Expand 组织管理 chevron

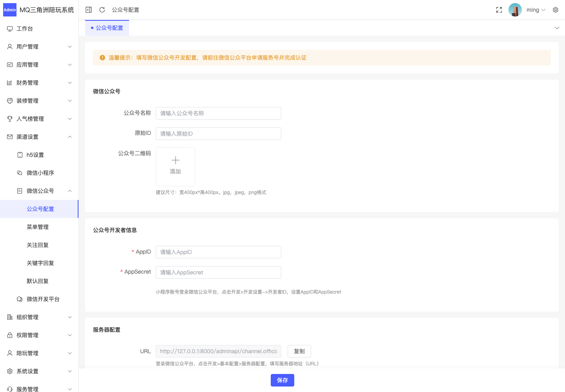point(70,317)
